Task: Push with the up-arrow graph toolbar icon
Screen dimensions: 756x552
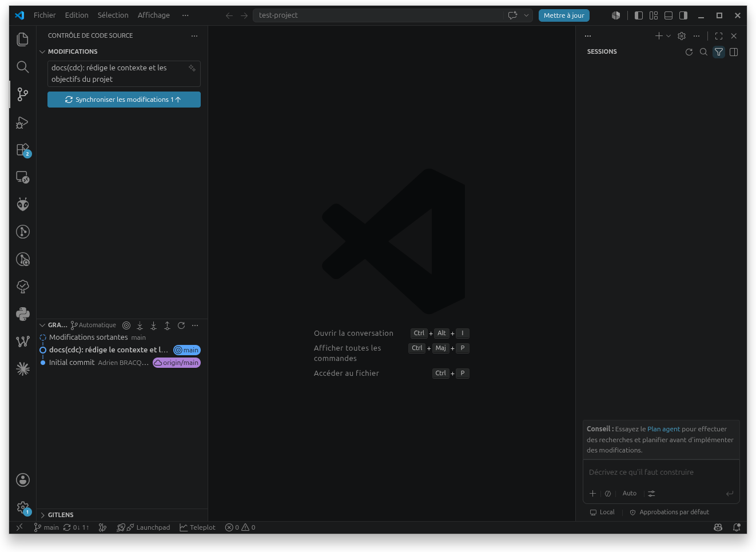Action: pos(167,325)
